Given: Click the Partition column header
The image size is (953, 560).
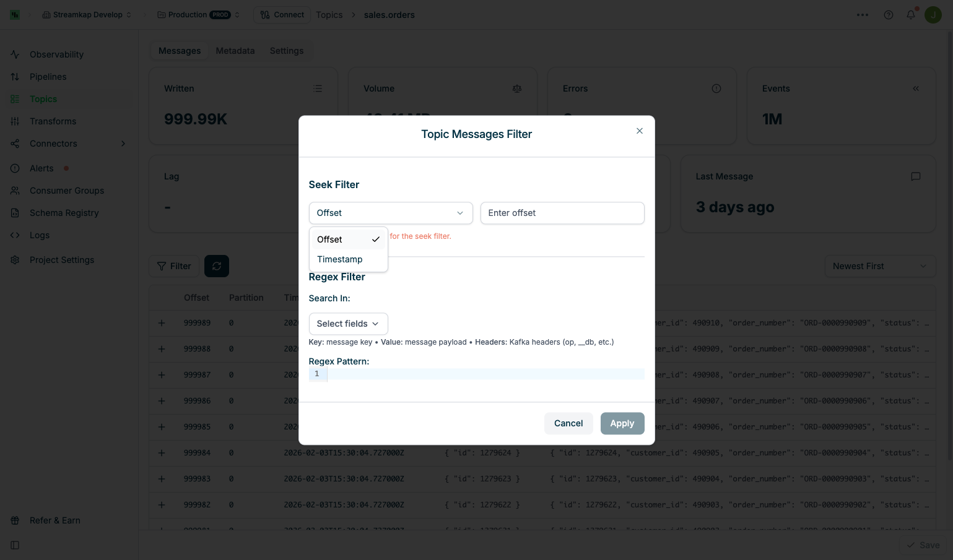Looking at the screenshot, I should pyautogui.click(x=246, y=298).
